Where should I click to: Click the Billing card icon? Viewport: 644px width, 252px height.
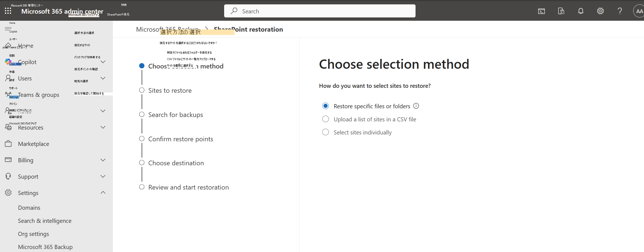tap(8, 160)
